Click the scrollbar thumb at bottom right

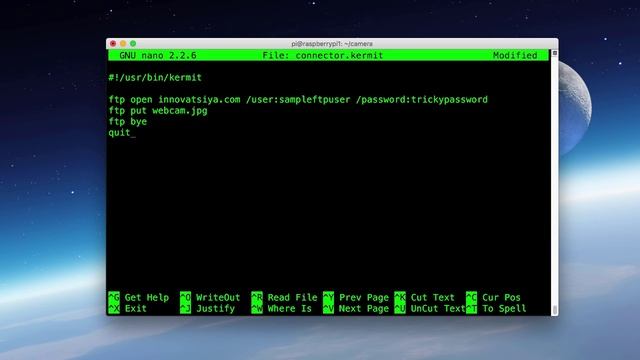(555, 310)
